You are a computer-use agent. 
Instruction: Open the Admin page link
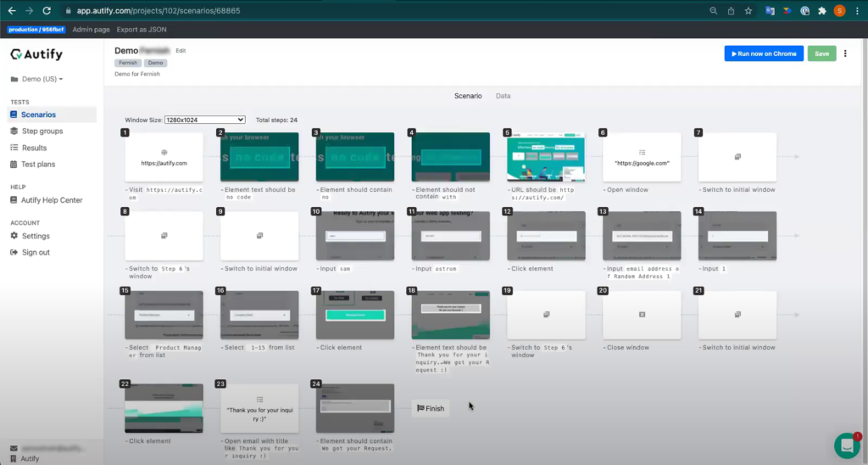click(x=92, y=30)
